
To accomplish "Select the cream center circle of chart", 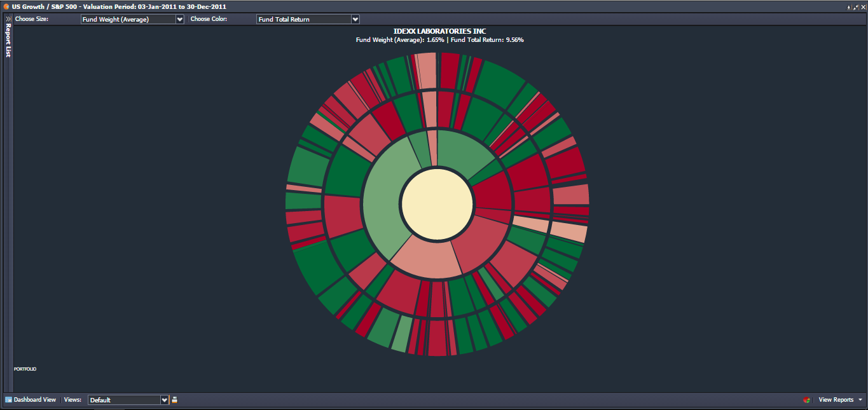I will pyautogui.click(x=437, y=204).
